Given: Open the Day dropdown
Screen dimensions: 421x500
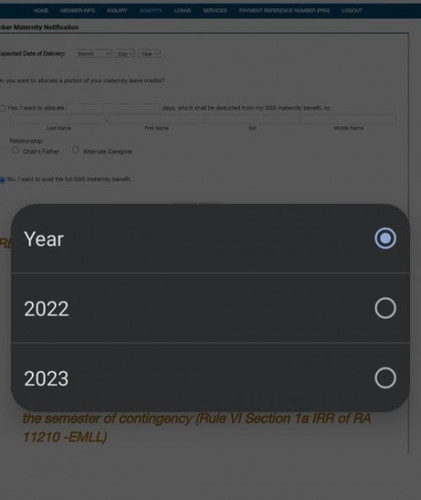Looking at the screenshot, I should [x=125, y=54].
